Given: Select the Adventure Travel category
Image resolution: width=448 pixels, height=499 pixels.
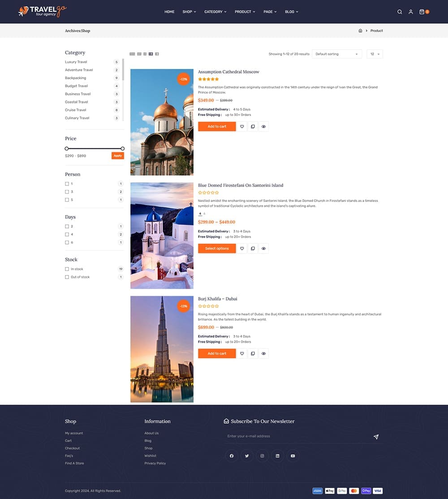Looking at the screenshot, I should coord(79,70).
